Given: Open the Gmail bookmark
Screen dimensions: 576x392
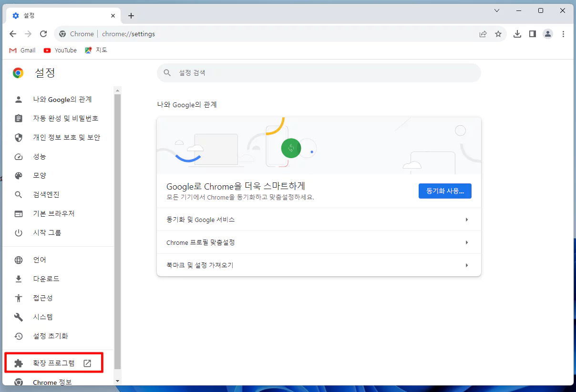Looking at the screenshot, I should 22,50.
